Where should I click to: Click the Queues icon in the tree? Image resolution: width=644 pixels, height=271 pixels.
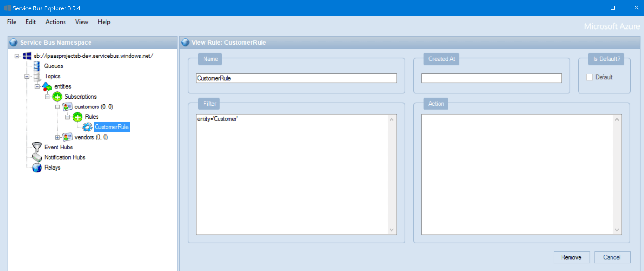click(x=37, y=66)
